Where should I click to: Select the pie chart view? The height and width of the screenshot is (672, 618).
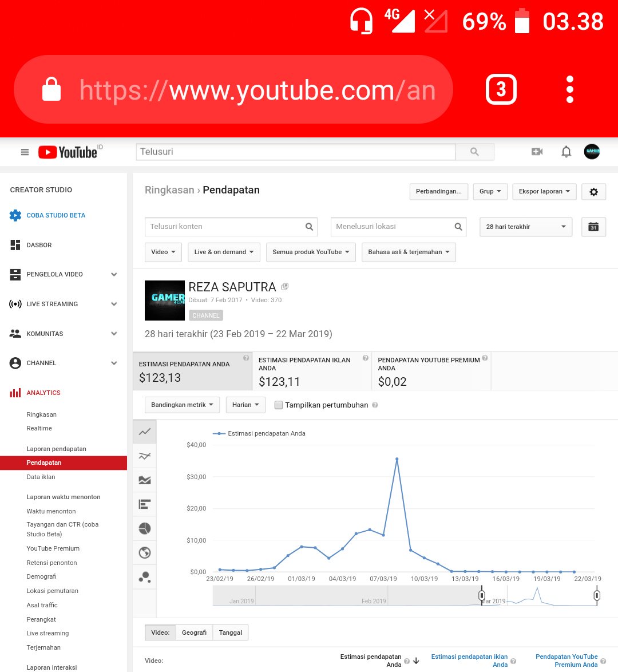click(145, 528)
